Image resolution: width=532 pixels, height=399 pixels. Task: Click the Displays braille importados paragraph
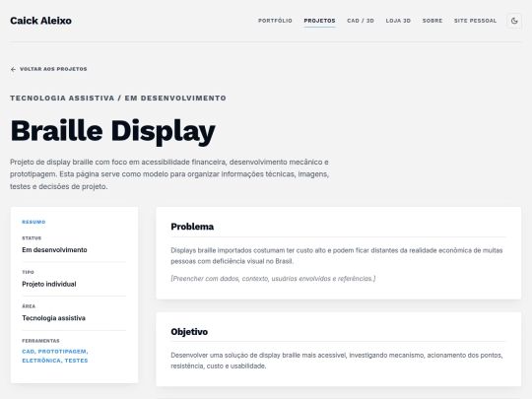click(337, 256)
